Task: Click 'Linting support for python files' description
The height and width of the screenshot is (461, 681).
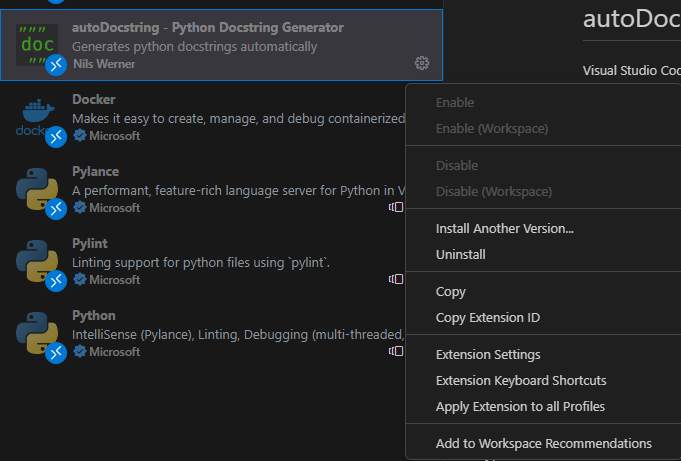Action: click(201, 263)
